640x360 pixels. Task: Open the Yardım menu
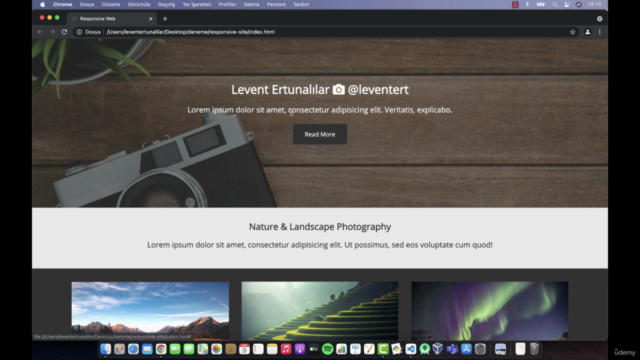point(301,4)
